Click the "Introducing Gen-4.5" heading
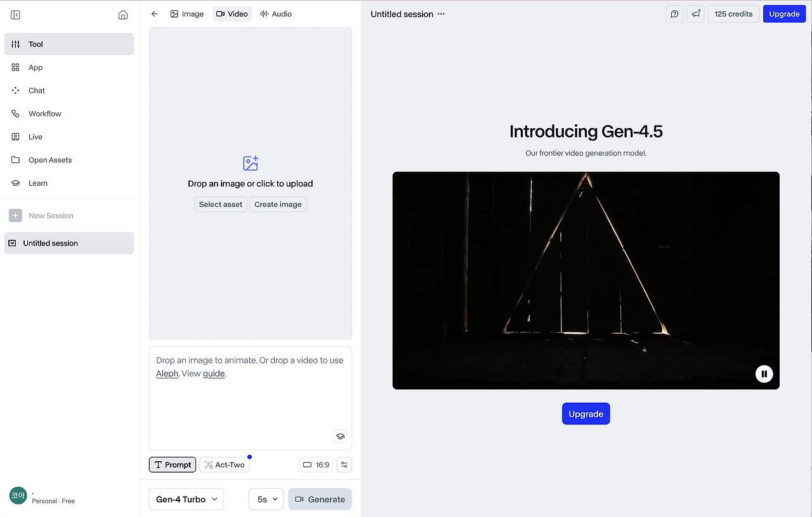812x517 pixels. pyautogui.click(x=586, y=131)
